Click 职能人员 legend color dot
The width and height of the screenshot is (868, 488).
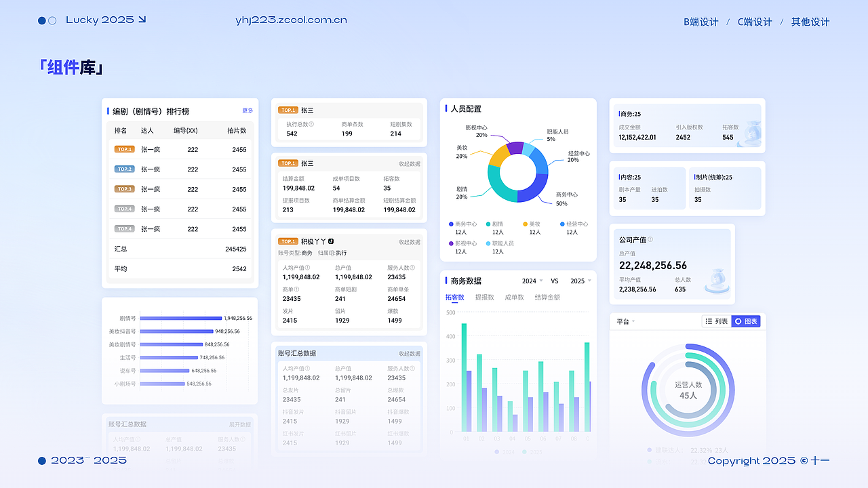(488, 243)
